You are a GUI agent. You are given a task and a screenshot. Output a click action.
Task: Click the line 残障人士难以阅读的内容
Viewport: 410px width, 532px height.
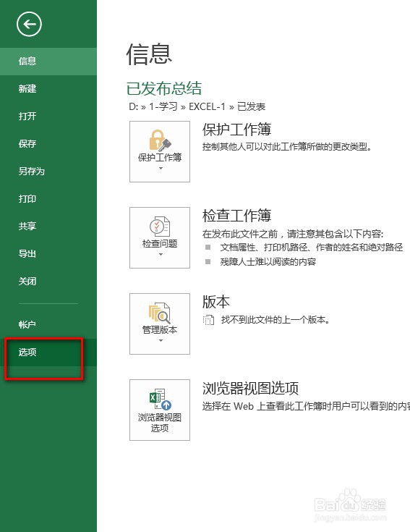pyautogui.click(x=268, y=262)
